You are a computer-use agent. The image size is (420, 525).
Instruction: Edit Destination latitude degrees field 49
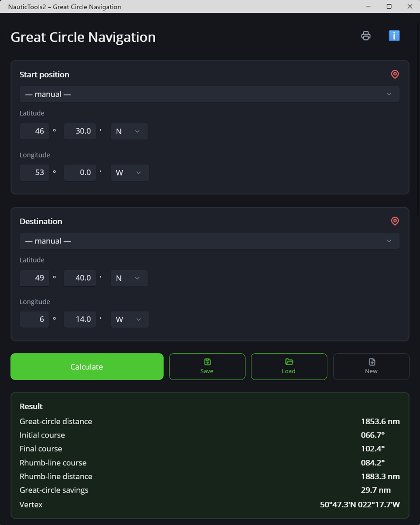coord(35,278)
